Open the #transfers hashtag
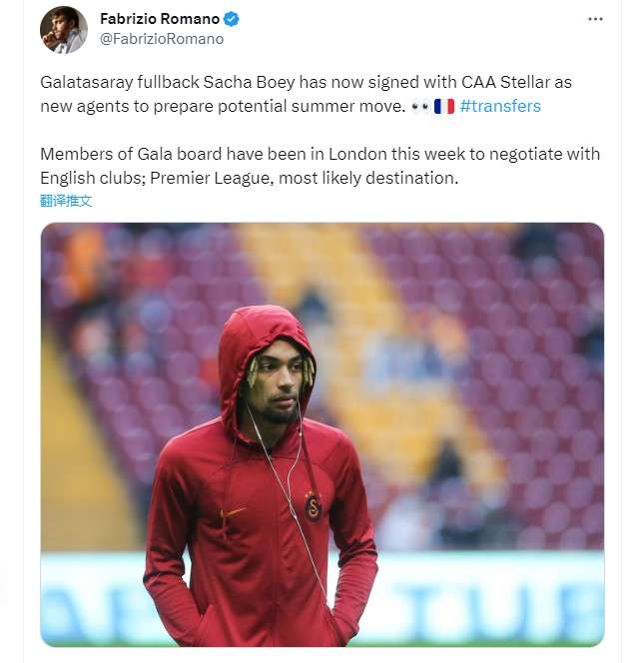Viewport: 644px width, 663px height. (x=500, y=105)
